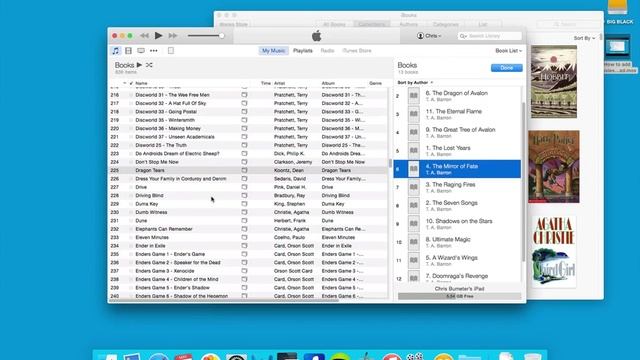Click cloud icon for Driving Blind row
Viewport: 640px width, 360px height.
(244, 196)
